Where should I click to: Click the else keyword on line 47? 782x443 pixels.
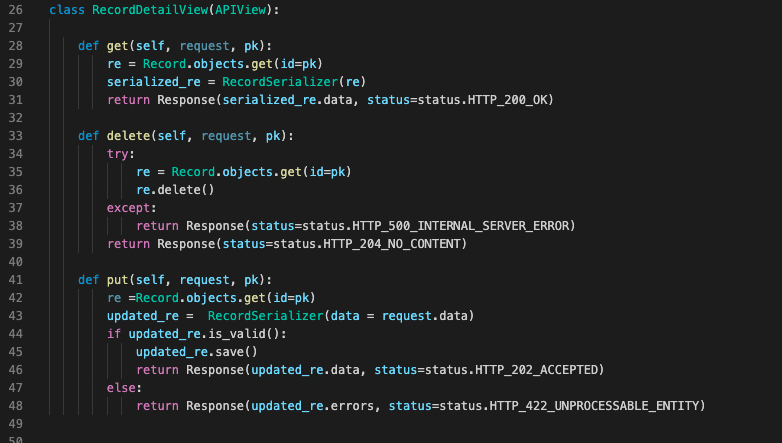(121, 388)
